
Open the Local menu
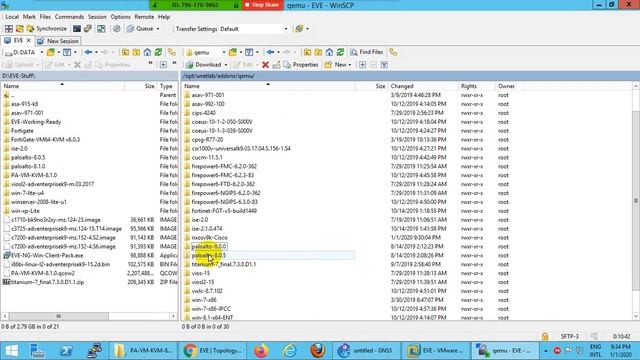[x=12, y=17]
